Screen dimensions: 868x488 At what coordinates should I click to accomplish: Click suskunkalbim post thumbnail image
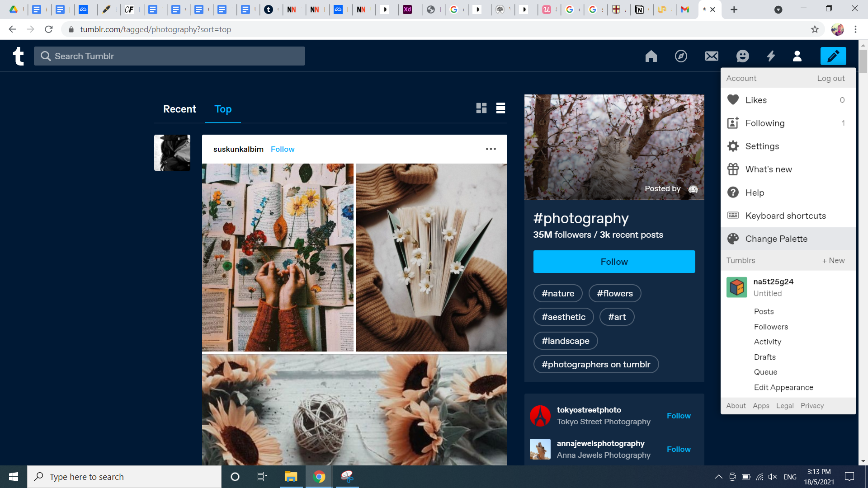172,153
